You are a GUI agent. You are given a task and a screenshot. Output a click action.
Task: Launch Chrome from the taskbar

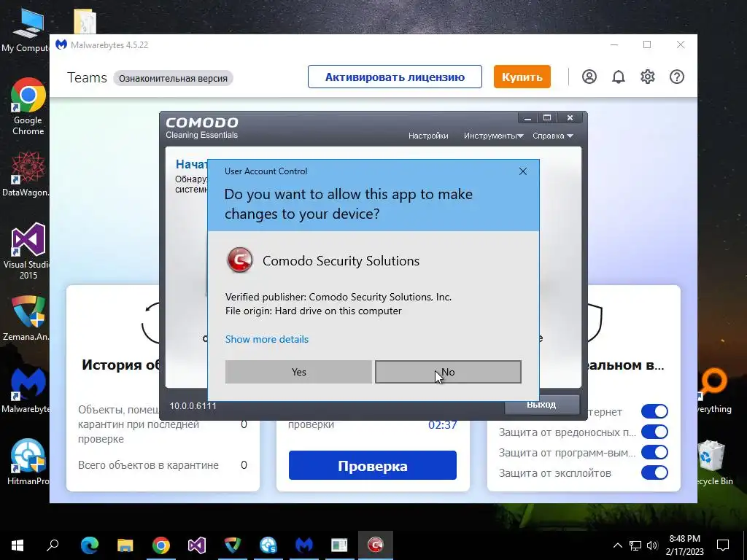pos(161,545)
